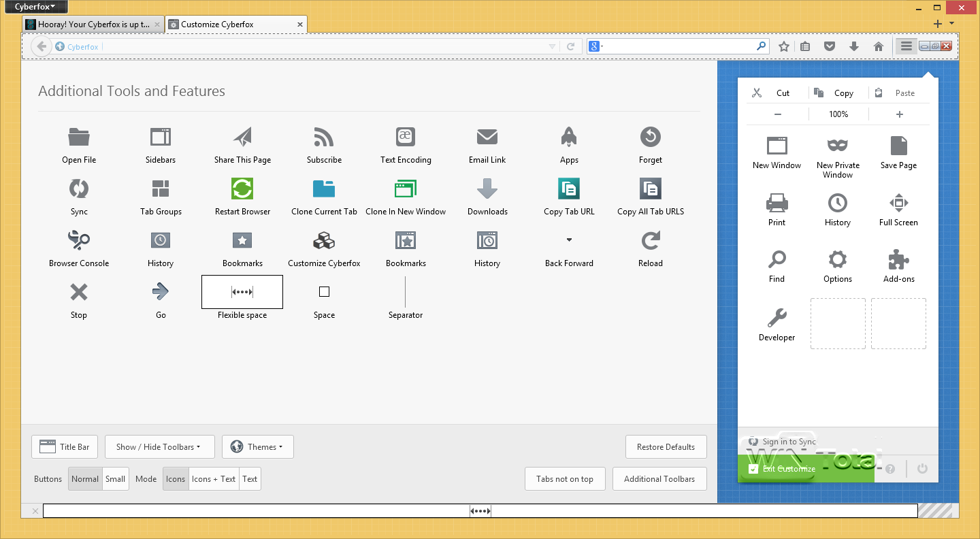This screenshot has height=539, width=980.
Task: Choose the Share This Page paper-plane icon
Action: point(242,137)
